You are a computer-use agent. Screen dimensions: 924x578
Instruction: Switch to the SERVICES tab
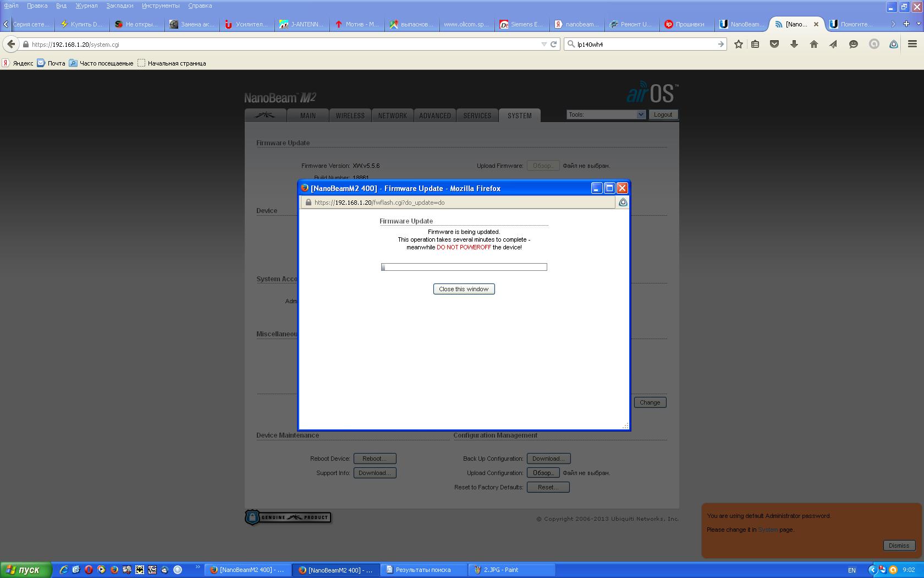[477, 116]
